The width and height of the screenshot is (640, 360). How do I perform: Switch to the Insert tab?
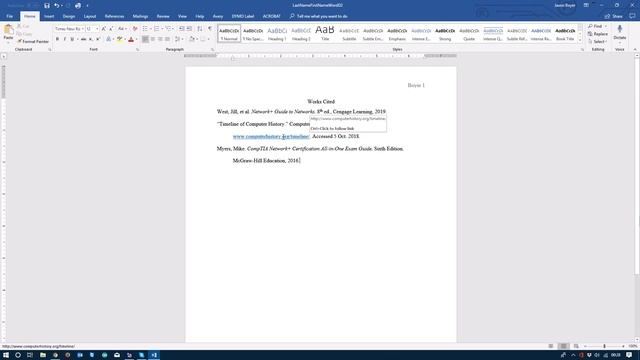coord(49,16)
